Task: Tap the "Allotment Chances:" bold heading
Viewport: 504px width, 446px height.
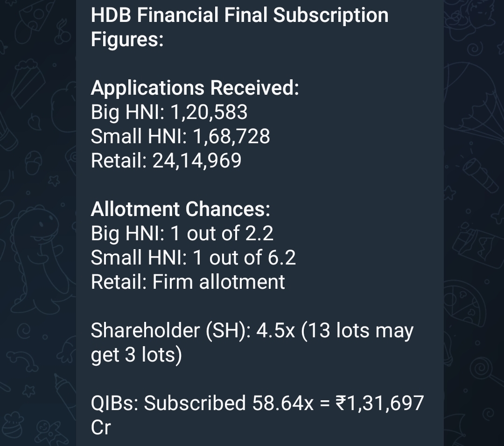Action: tap(180, 209)
